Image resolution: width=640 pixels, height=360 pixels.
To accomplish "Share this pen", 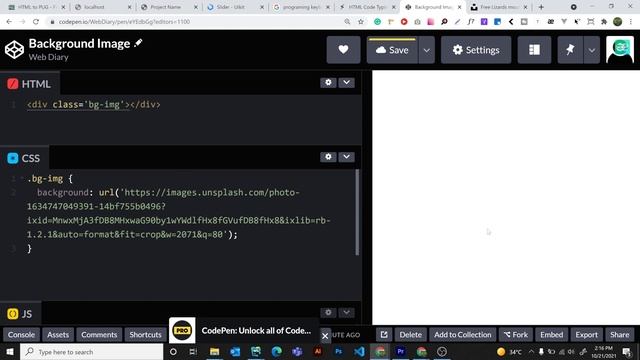I will (x=620, y=335).
